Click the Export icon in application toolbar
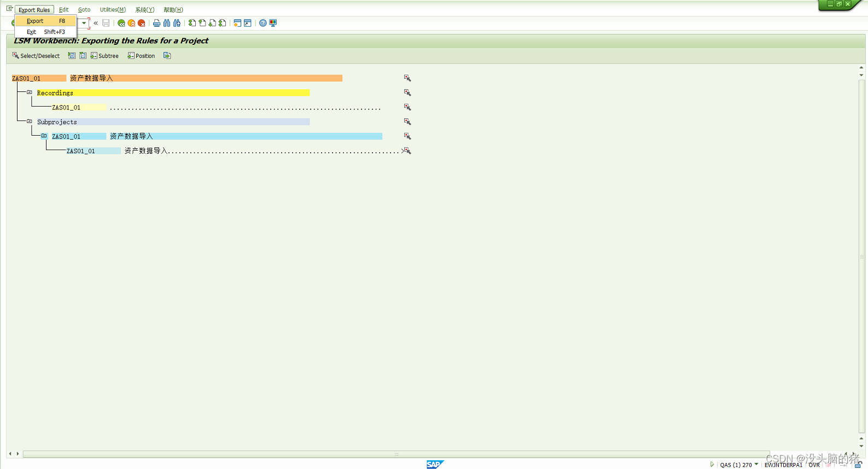 tap(167, 56)
